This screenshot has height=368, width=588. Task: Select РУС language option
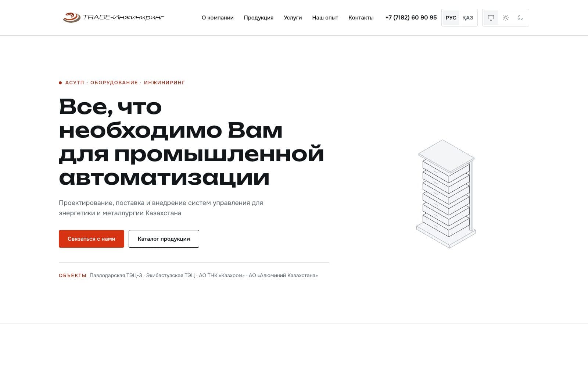pyautogui.click(x=451, y=18)
